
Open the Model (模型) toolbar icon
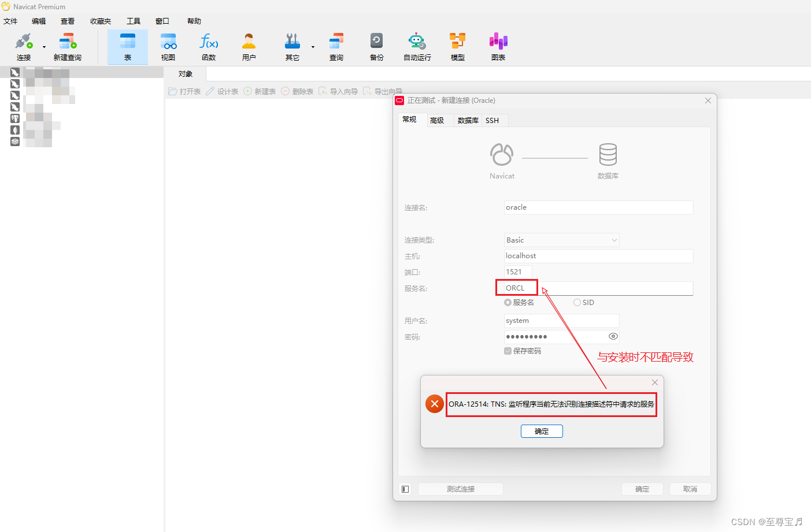tap(458, 47)
